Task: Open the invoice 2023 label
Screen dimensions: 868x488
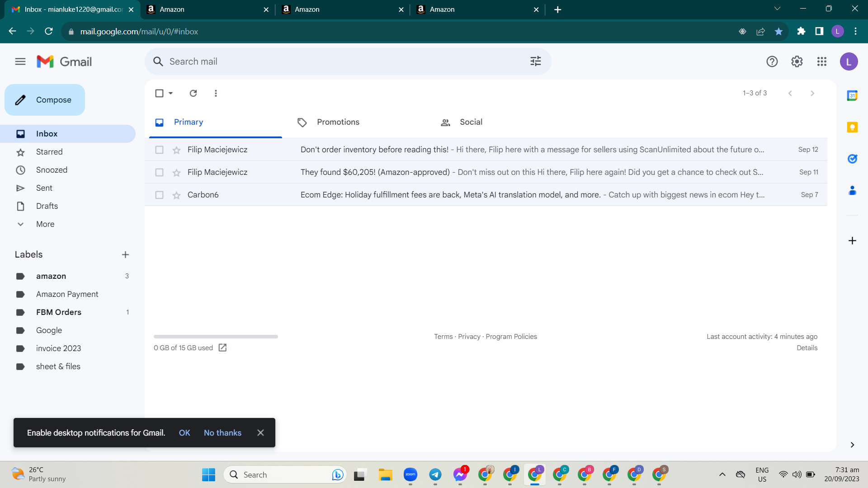Action: 68,348
